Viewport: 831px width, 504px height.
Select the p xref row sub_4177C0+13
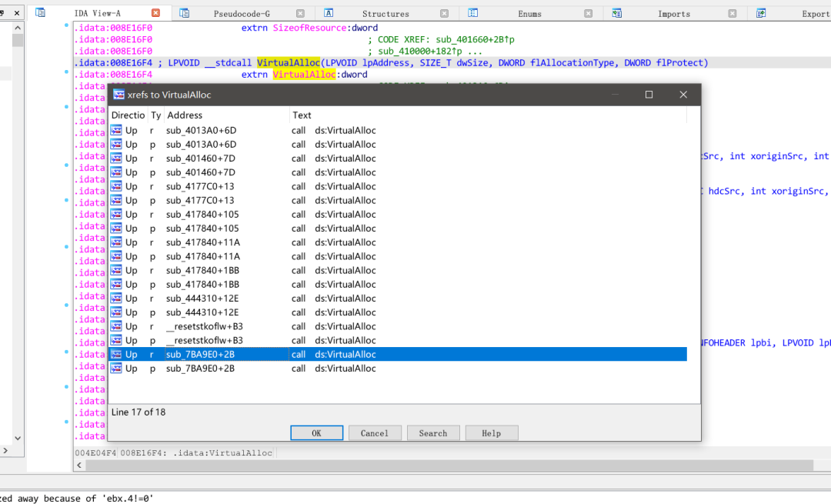398,200
